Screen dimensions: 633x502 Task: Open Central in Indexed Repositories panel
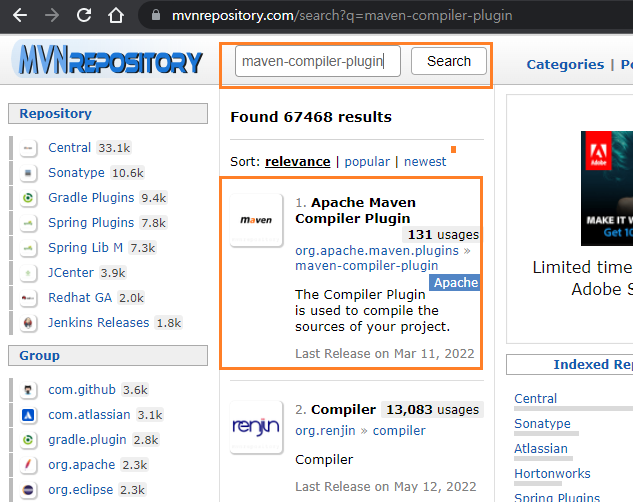535,399
